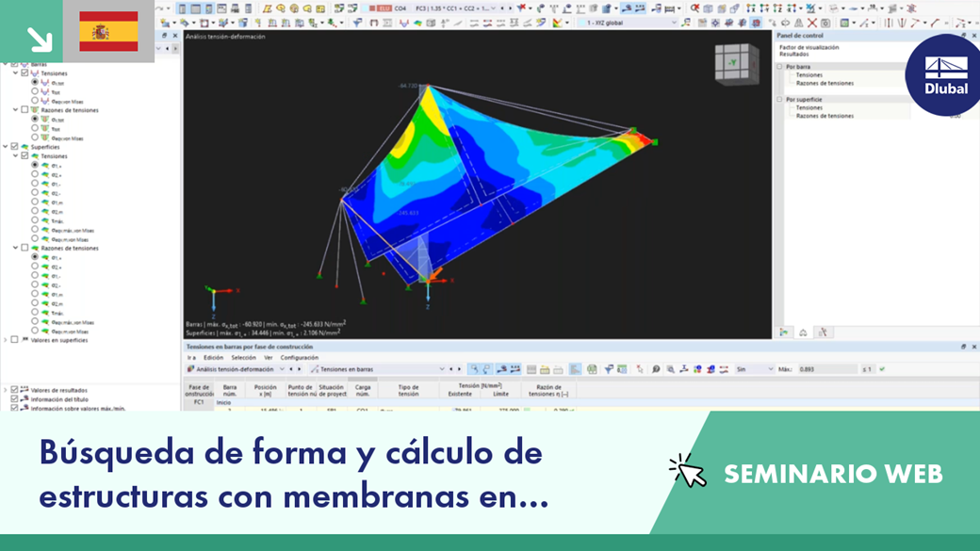Click the red cross icon at start of top toolbar's right group
Image resolution: width=980 pixels, height=551 pixels.
coord(695,8)
